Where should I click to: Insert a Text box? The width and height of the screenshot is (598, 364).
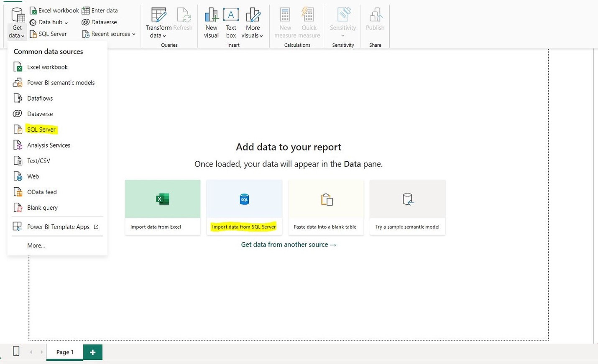click(x=231, y=23)
